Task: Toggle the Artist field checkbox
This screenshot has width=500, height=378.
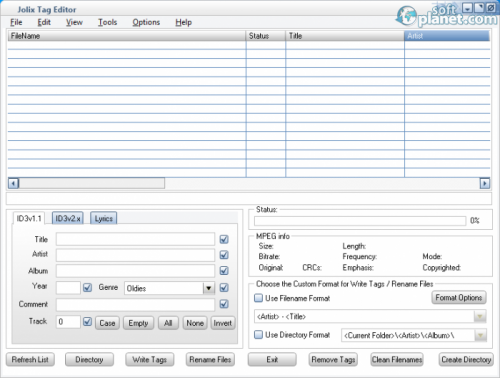Action: (x=224, y=255)
